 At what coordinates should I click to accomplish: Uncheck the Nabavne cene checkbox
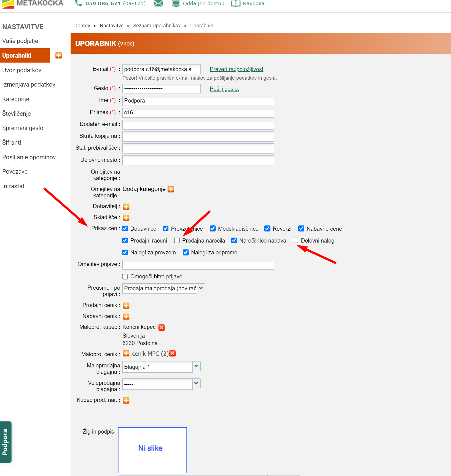coord(301,229)
